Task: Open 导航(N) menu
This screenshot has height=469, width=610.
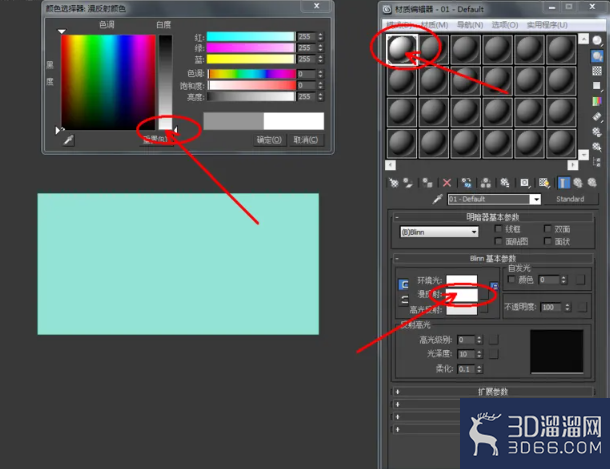Action: (x=470, y=25)
